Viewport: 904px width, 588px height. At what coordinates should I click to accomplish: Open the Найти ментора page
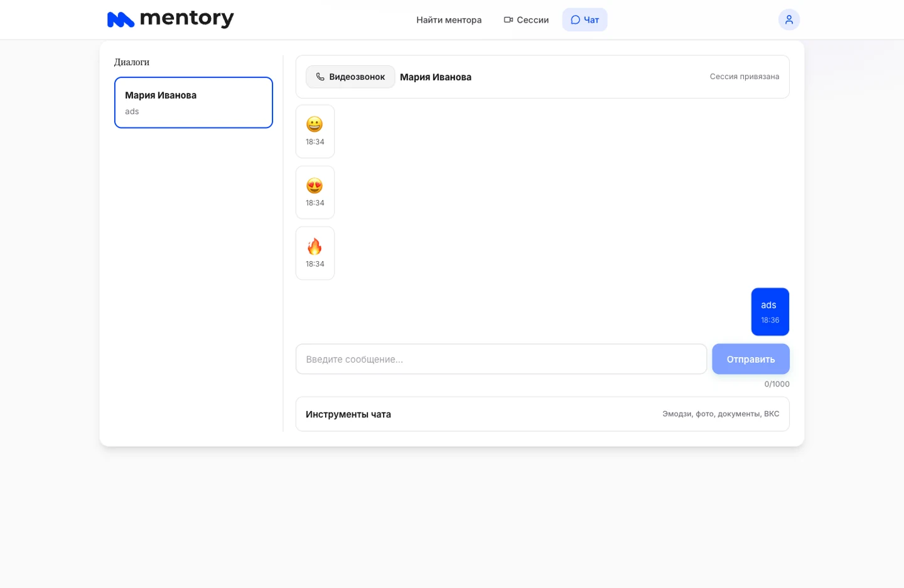449,19
